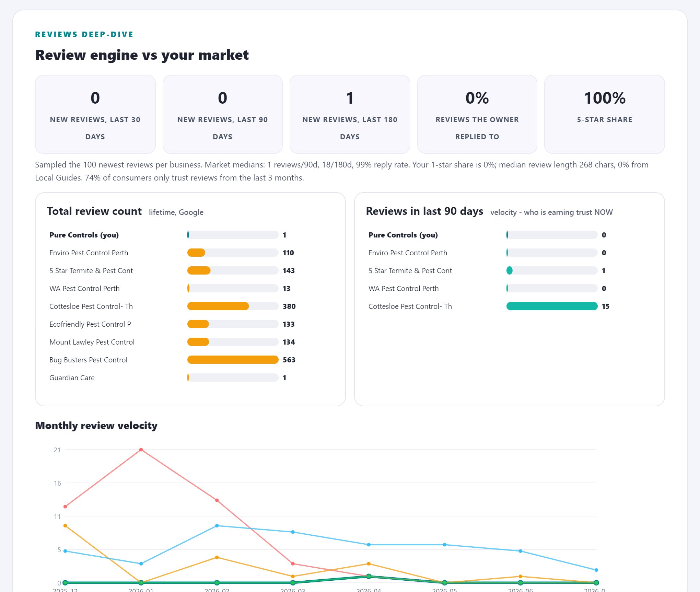The height and width of the screenshot is (592, 700).
Task: Click 'Cottesloe Pest Control- Th' in 90-day chart
Action: [410, 306]
